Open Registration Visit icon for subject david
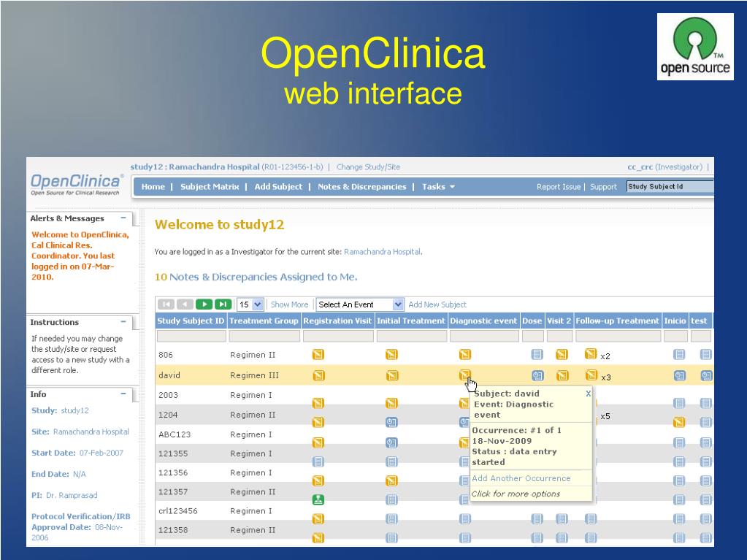The image size is (747, 560). (318, 376)
